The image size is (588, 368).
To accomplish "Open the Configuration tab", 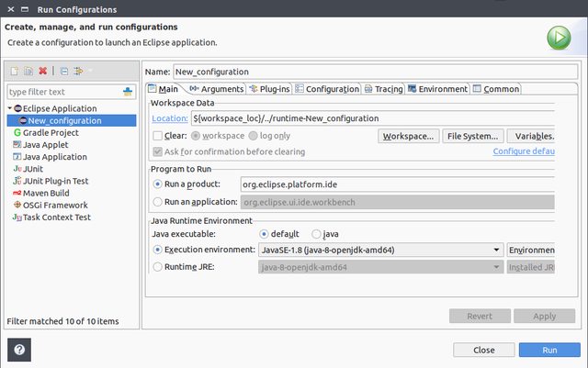I will click(327, 89).
